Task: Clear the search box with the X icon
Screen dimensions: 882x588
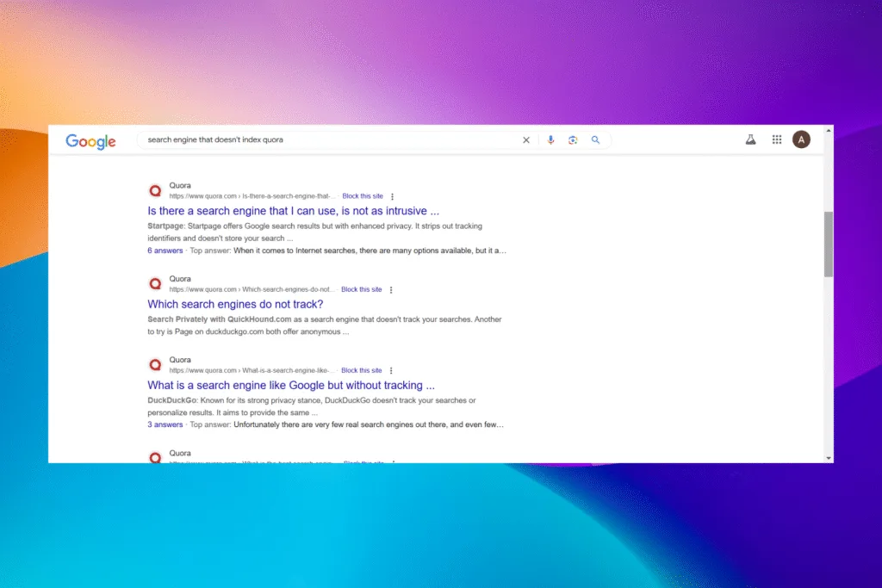Action: click(x=526, y=140)
